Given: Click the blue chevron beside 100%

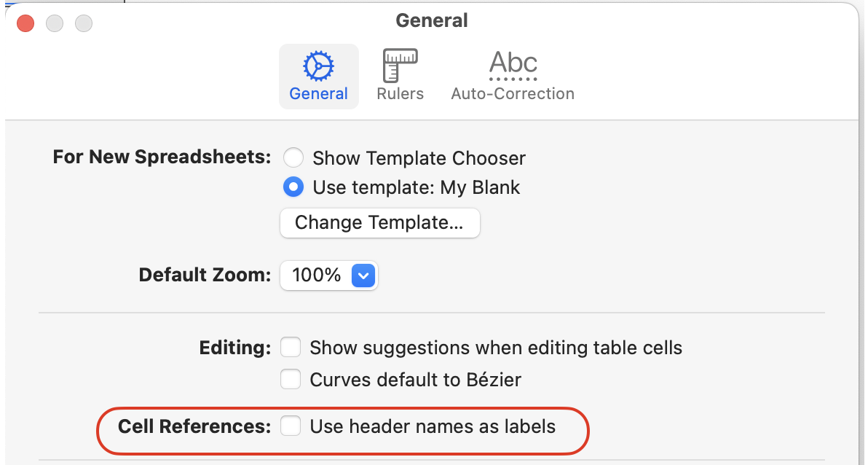Looking at the screenshot, I should click(363, 276).
